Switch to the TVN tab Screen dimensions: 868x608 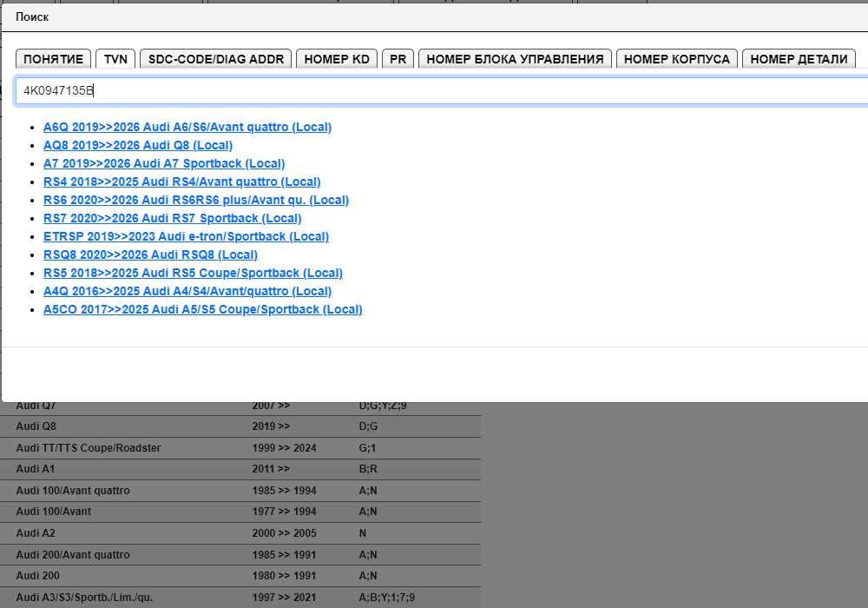115,59
